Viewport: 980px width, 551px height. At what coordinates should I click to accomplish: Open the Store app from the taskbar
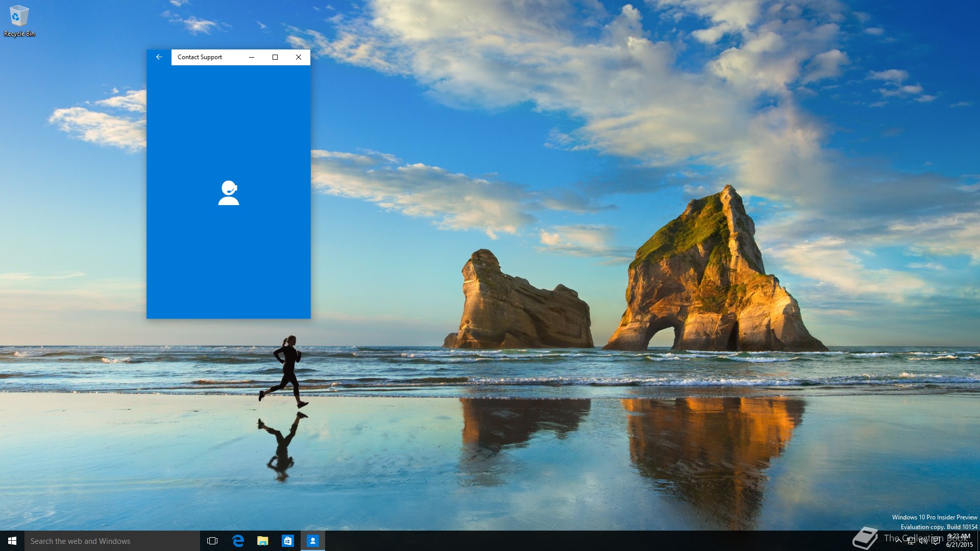[x=288, y=541]
